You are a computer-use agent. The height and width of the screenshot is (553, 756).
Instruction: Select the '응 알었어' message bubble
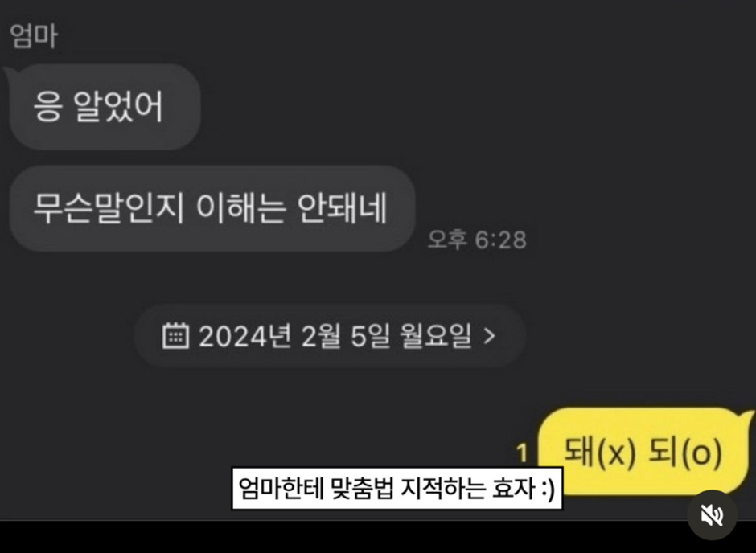[x=105, y=106]
